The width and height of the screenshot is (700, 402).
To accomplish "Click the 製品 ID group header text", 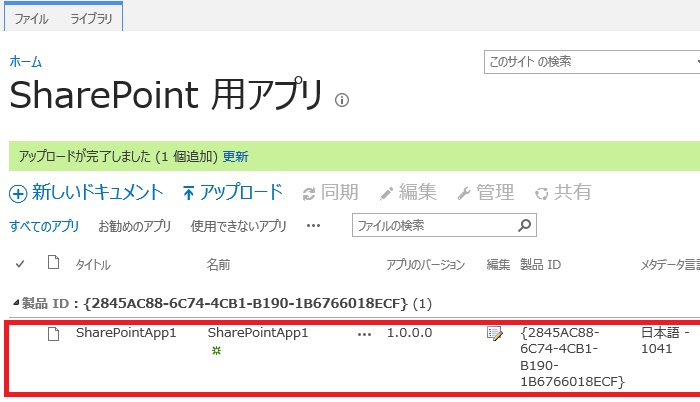I will (226, 304).
